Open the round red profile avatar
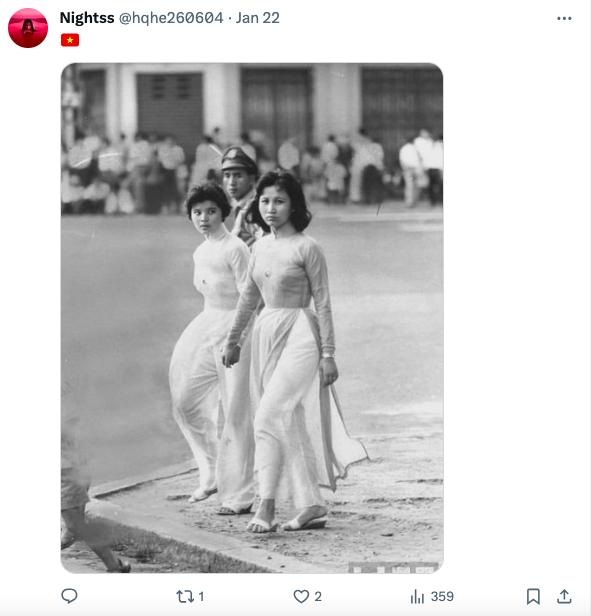The image size is (591, 616). 28,28
